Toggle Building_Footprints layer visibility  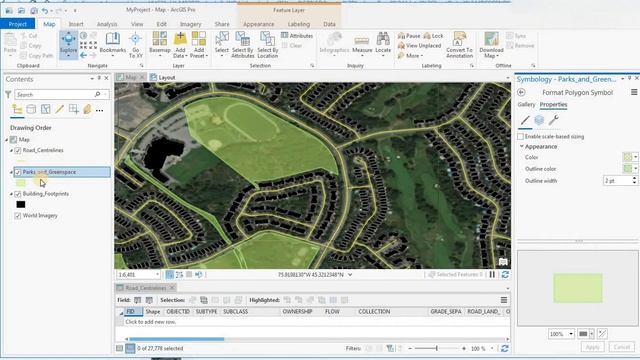pos(18,194)
